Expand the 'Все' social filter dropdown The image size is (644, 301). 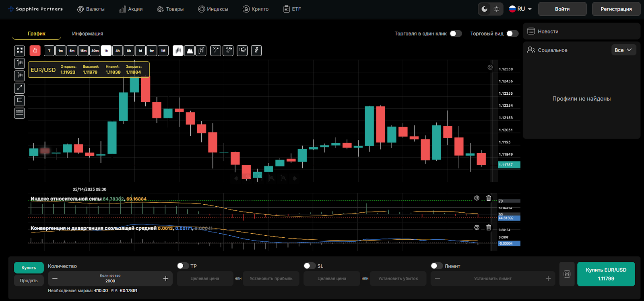(x=623, y=50)
